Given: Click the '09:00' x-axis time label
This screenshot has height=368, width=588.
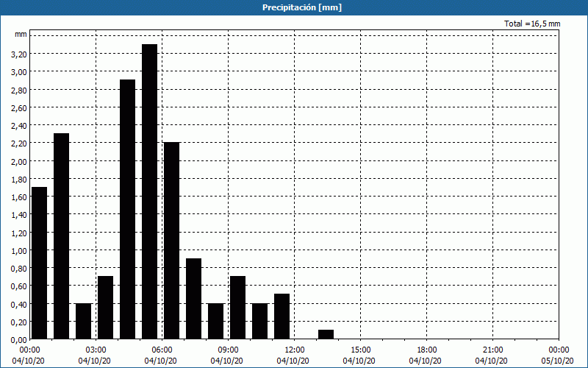Looking at the screenshot, I should (228, 350).
